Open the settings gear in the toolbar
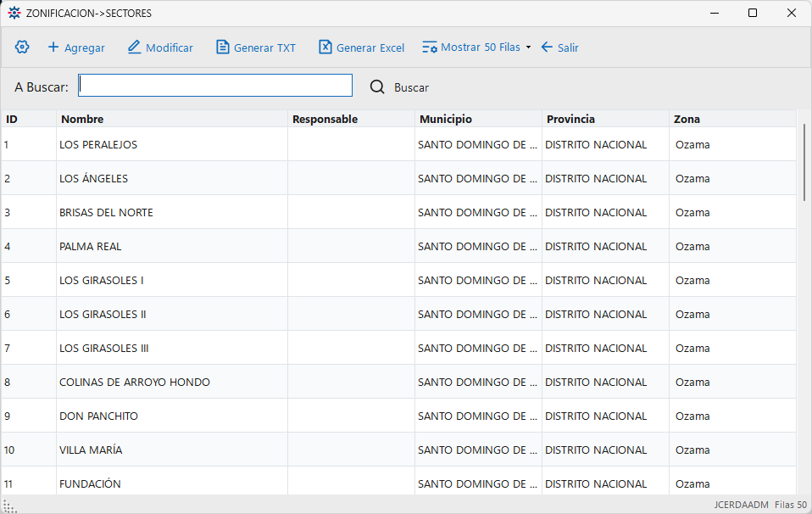Image resolution: width=812 pixels, height=514 pixels. tap(22, 47)
